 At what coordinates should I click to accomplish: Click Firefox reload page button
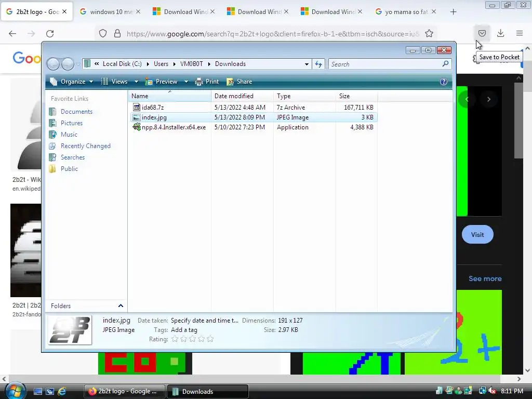(50, 33)
